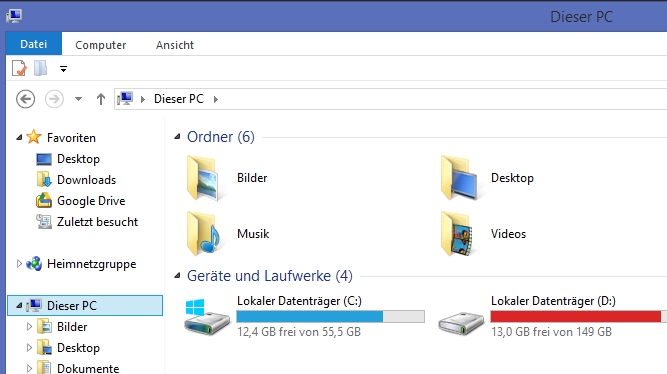Select Favoriten in the navigation pane

[x=71, y=137]
